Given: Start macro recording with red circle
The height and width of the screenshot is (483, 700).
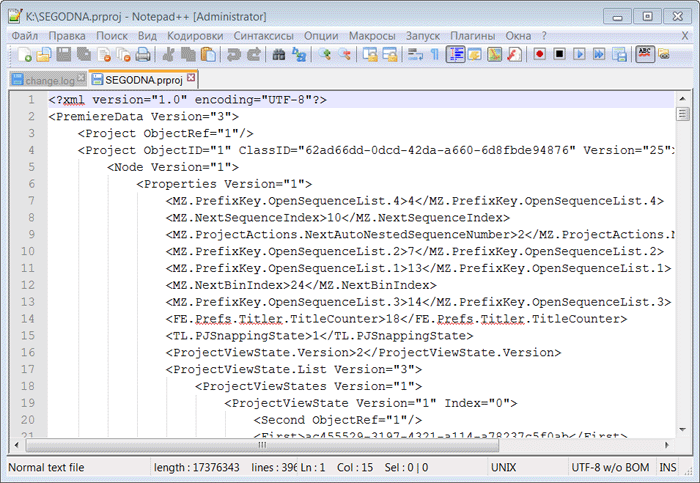Looking at the screenshot, I should click(x=540, y=54).
